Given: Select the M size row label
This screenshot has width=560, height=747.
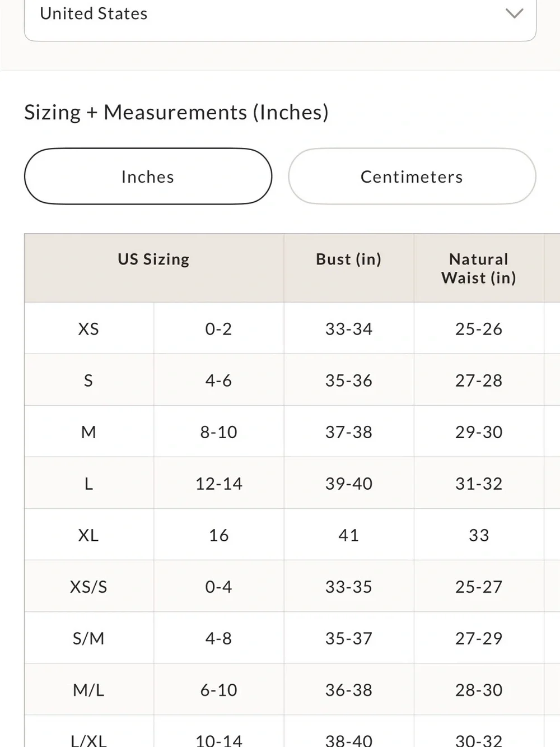Looking at the screenshot, I should [88, 432].
